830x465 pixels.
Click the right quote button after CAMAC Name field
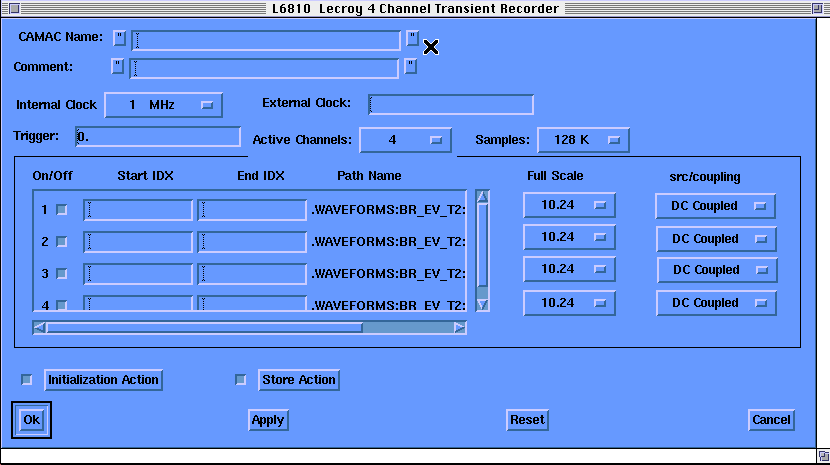tap(412, 39)
